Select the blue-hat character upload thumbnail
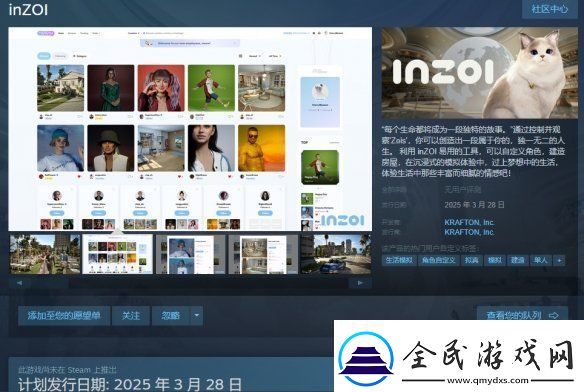 click(x=190, y=254)
